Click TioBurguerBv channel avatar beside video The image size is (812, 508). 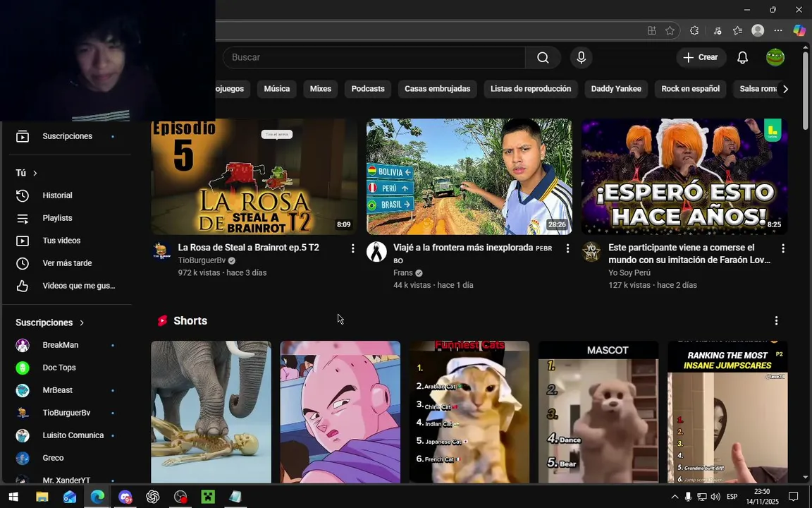pyautogui.click(x=161, y=251)
